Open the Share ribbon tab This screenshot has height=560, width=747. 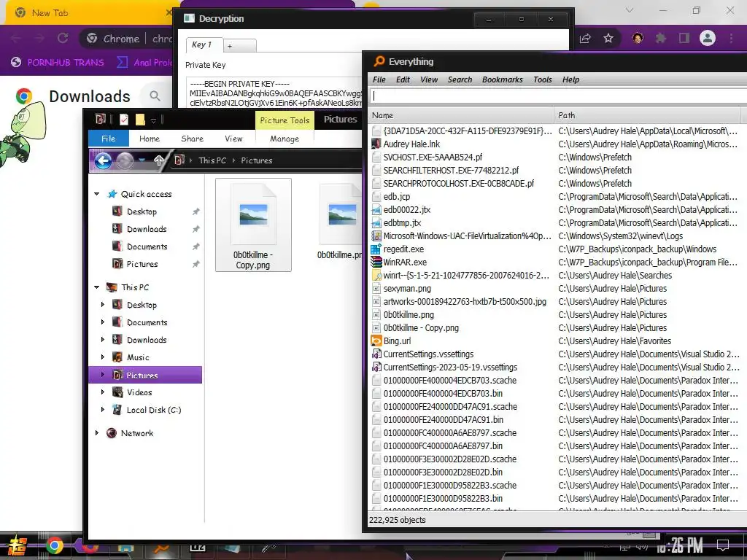(193, 139)
